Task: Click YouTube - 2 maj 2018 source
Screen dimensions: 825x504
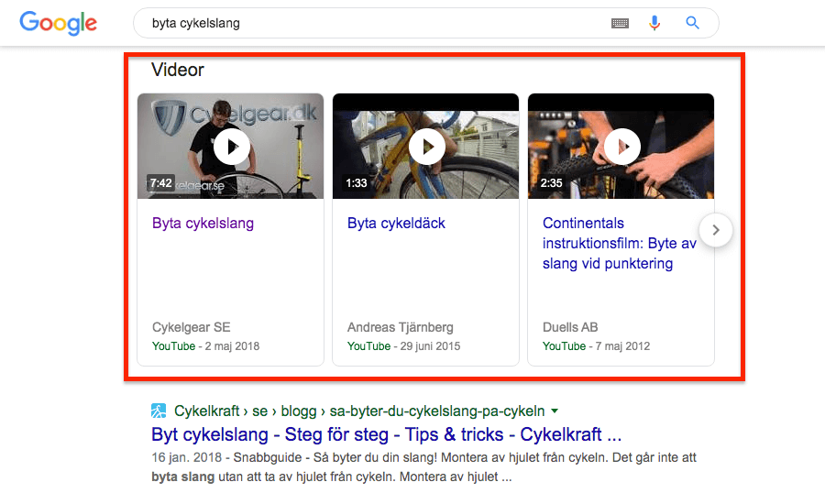Action: pyautogui.click(x=205, y=346)
